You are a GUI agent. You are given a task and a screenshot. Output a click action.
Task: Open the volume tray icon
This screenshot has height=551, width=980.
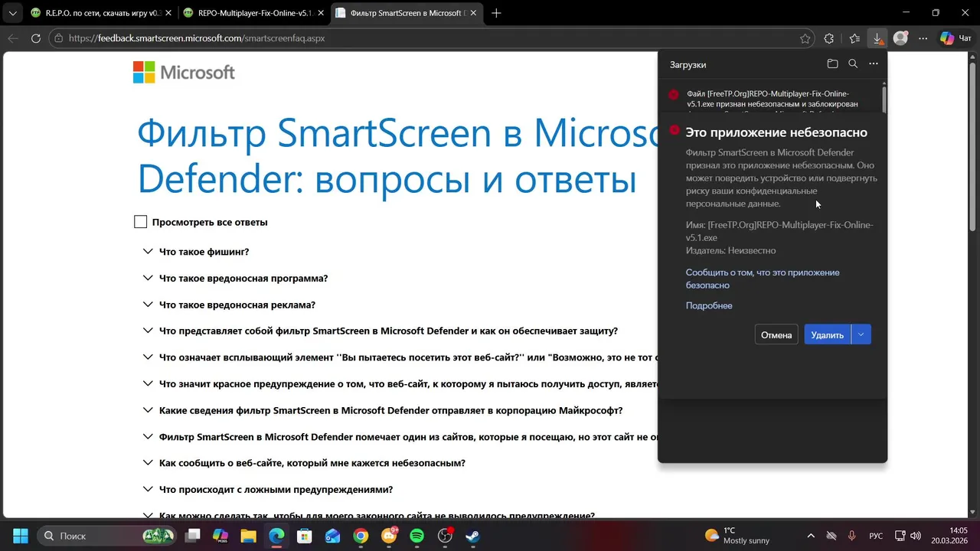click(916, 536)
